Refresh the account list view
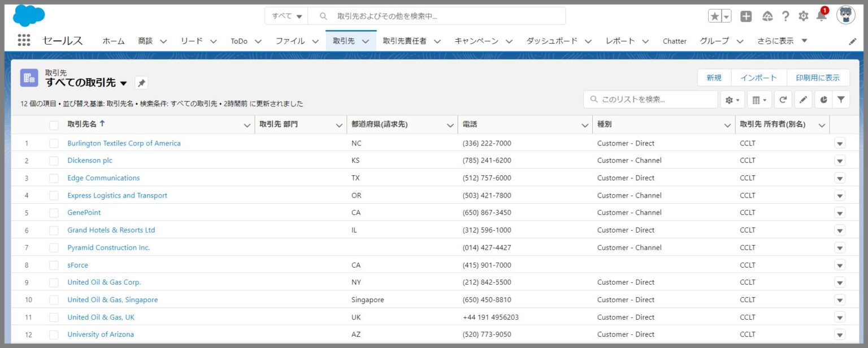This screenshot has height=348, width=868. tap(783, 99)
